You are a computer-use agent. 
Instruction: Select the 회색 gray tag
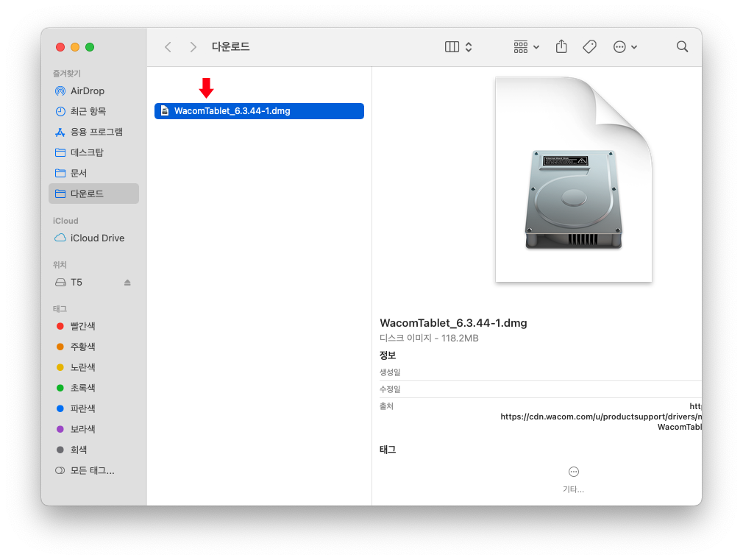pyautogui.click(x=93, y=450)
